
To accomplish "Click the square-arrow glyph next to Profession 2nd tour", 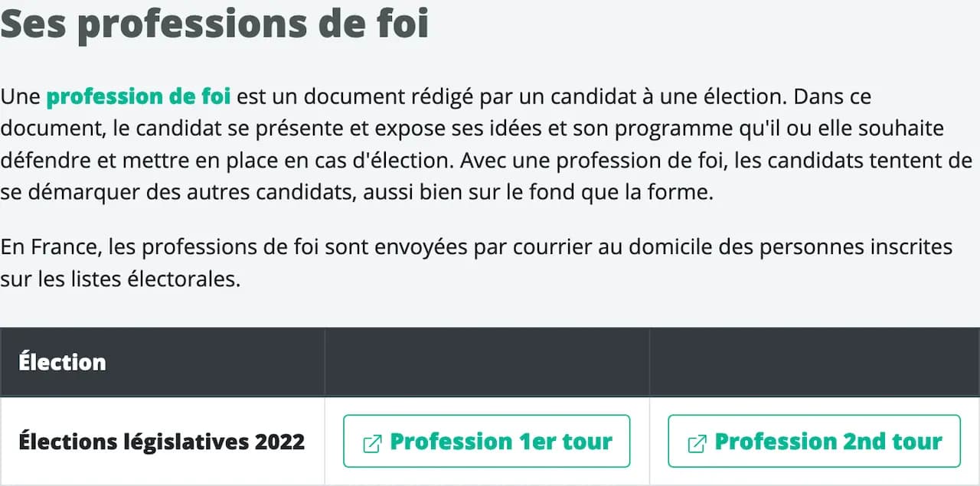I will click(x=697, y=442).
